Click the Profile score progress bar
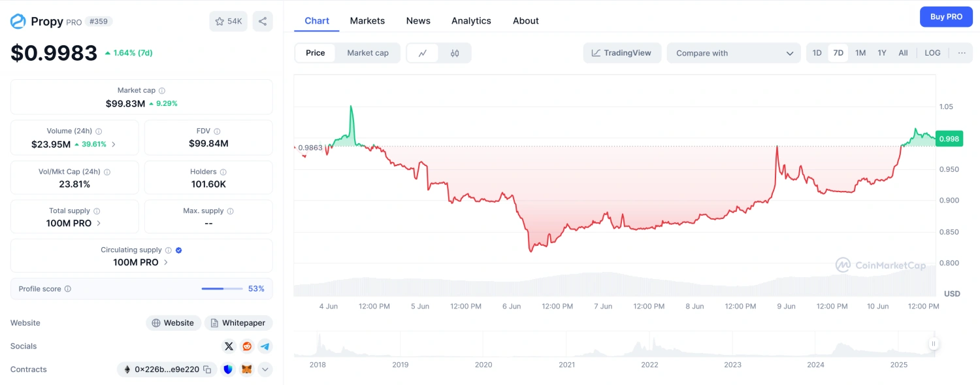This screenshot has height=385, width=980. (221, 289)
